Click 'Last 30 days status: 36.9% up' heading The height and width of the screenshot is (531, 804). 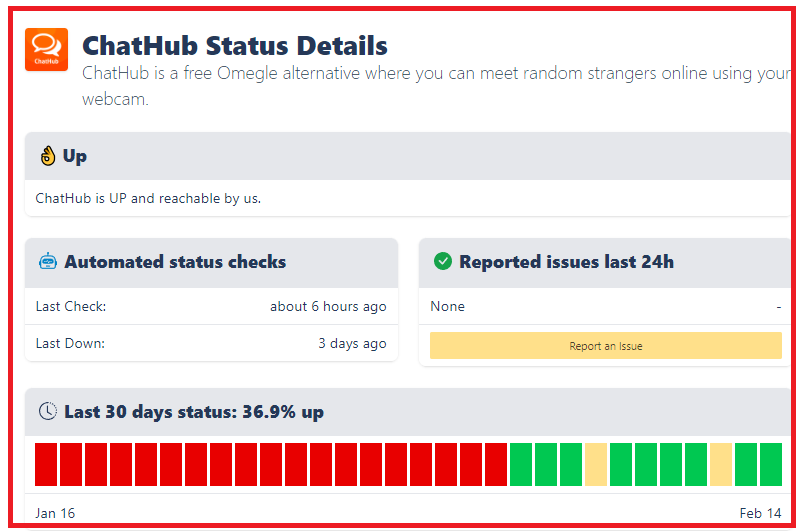coord(194,412)
